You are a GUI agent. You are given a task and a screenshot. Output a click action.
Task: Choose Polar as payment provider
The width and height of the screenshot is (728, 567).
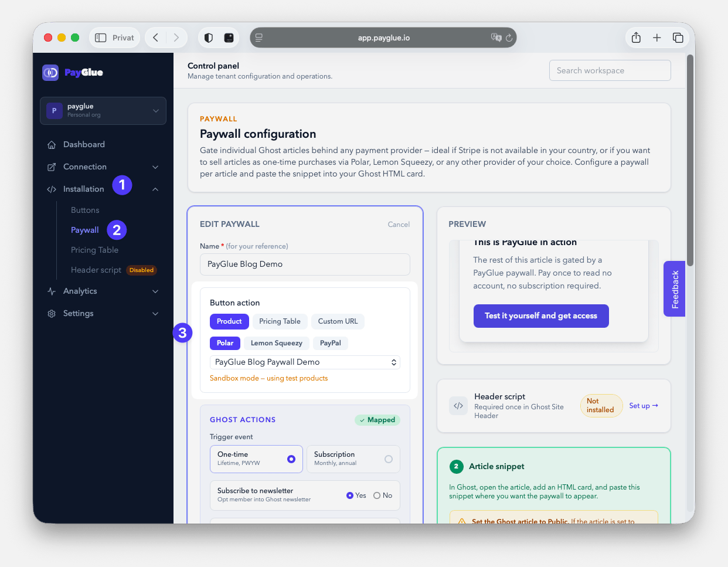(x=225, y=343)
